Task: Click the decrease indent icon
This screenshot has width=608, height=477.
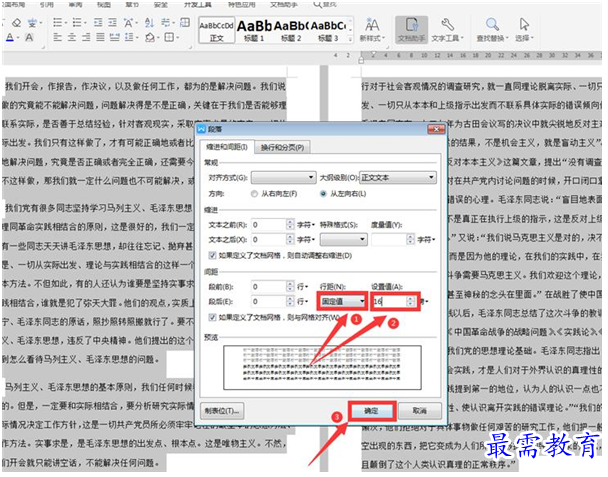Action: (98, 22)
